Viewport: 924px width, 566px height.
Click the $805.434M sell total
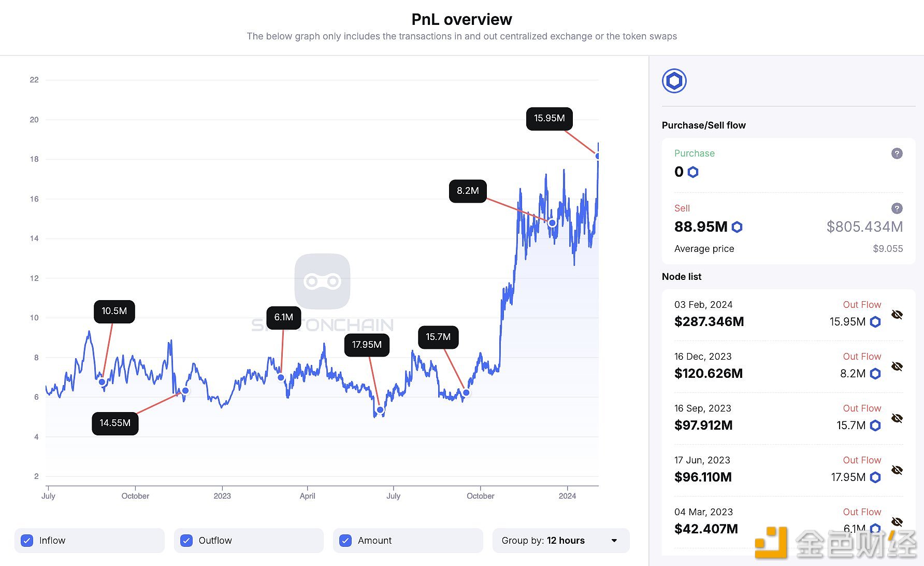pyautogui.click(x=864, y=227)
